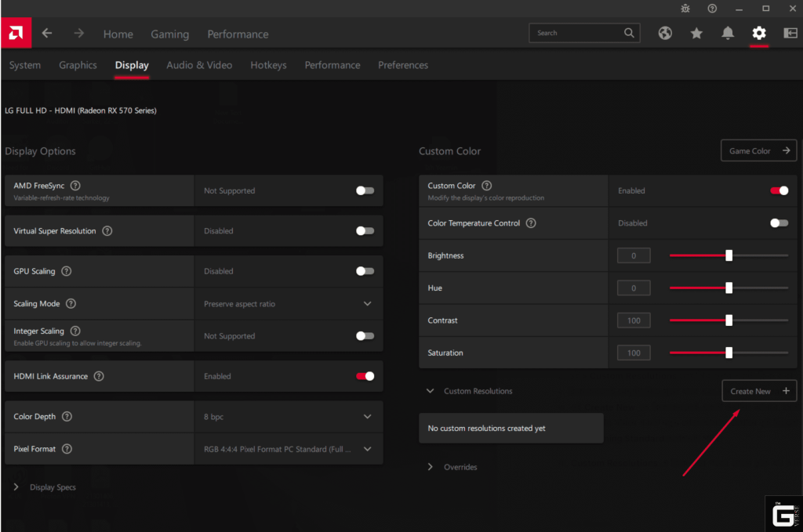Click the back navigation arrow
This screenshot has height=532, width=803.
(x=46, y=34)
